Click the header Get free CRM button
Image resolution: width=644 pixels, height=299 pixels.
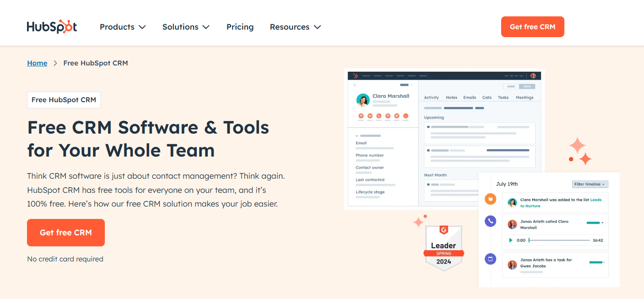533,27
